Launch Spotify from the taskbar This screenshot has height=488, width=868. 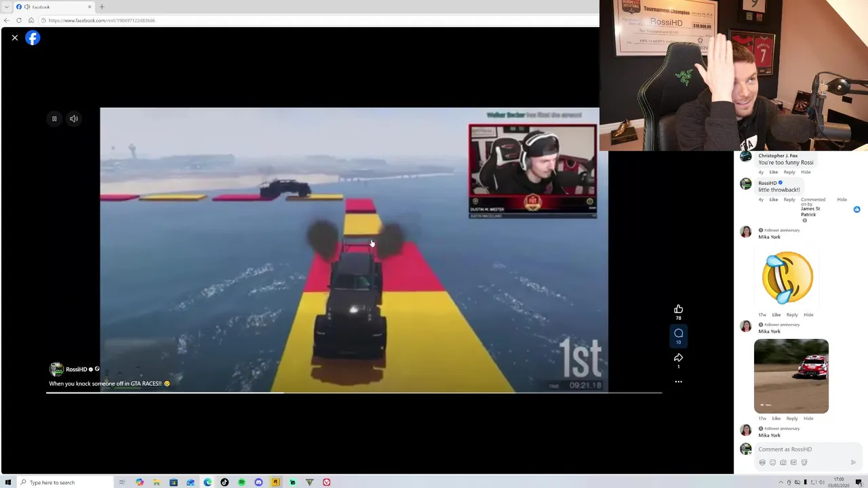[x=241, y=483]
